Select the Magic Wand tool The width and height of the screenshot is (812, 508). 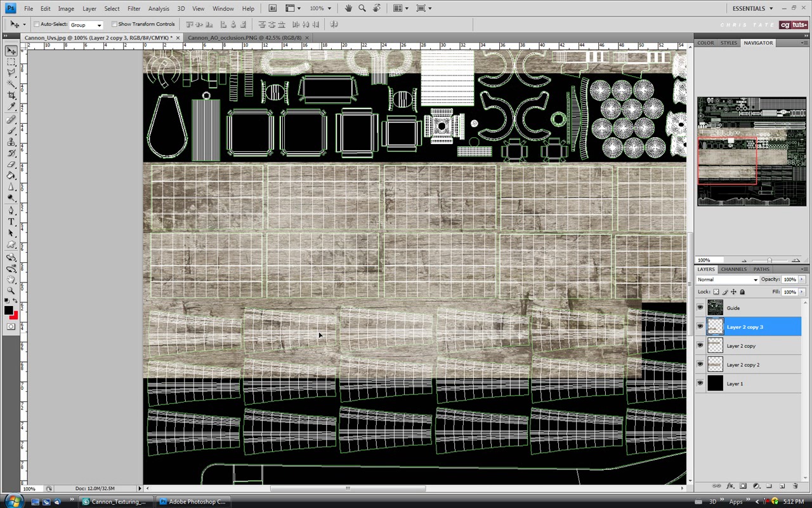tap(11, 84)
